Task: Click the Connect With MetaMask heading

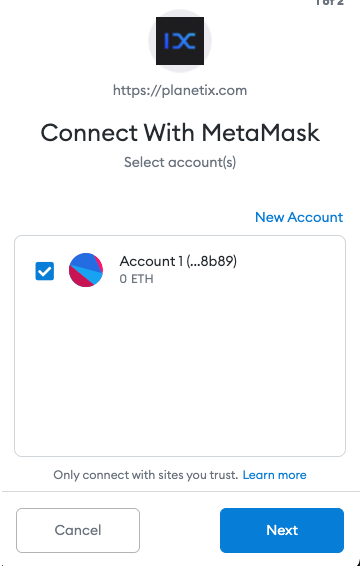Action: pyautogui.click(x=180, y=132)
